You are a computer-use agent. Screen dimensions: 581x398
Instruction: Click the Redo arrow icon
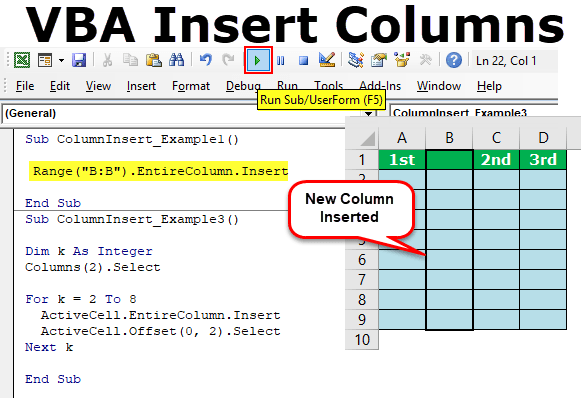228,60
